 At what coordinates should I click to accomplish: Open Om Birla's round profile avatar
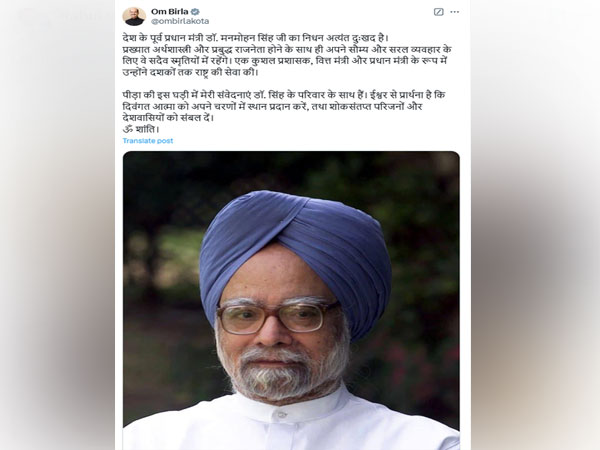click(x=134, y=16)
